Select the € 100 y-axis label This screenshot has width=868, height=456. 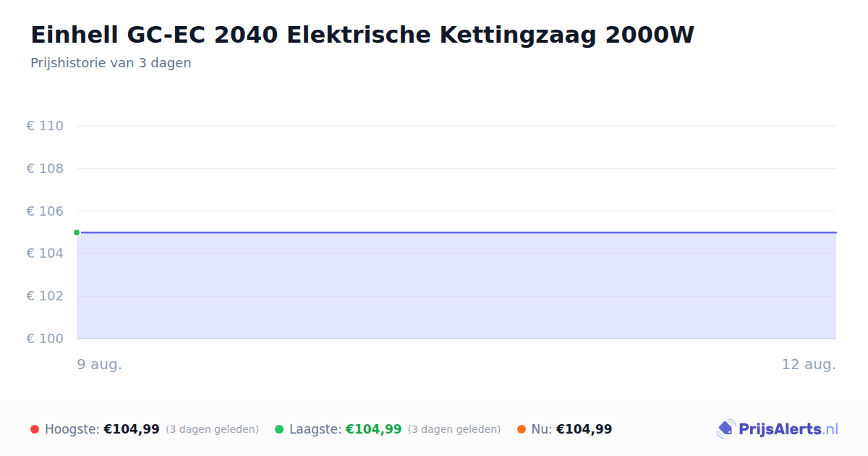coord(45,339)
